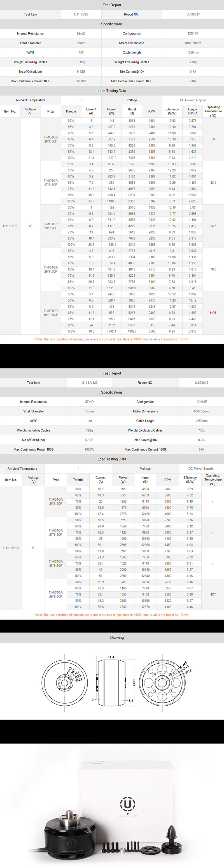
Task: Click internal resistance value '99mΩ'
Action: pos(81,34)
